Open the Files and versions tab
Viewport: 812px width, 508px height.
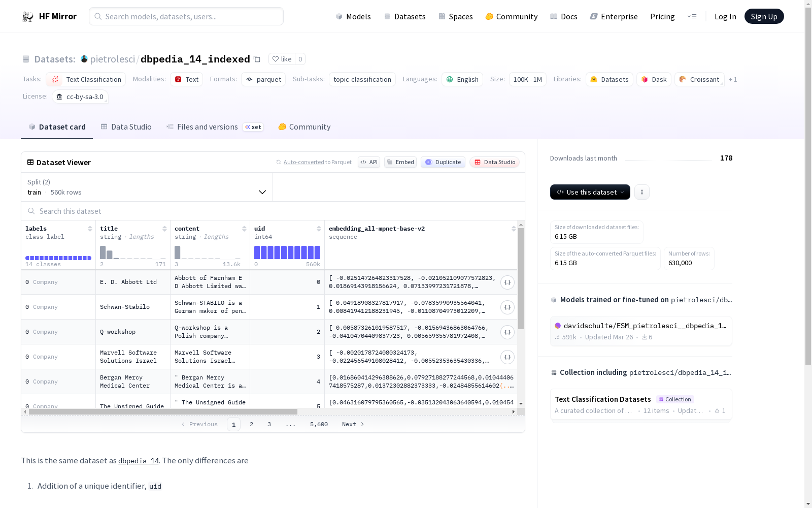point(215,127)
